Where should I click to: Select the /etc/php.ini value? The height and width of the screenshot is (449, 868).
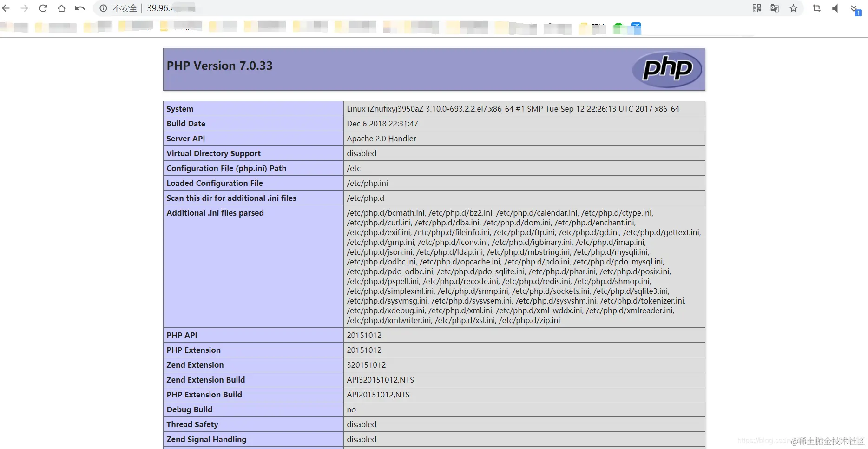367,183
